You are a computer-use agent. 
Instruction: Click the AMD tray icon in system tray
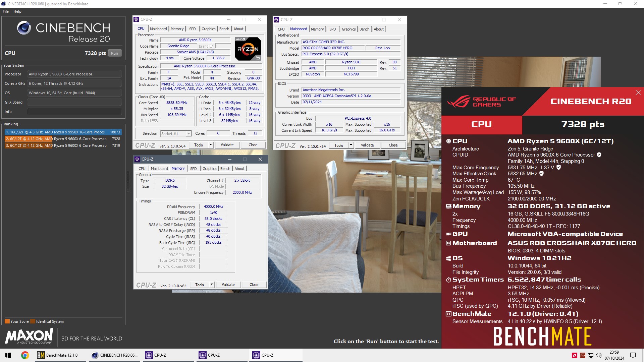pyautogui.click(x=574, y=355)
